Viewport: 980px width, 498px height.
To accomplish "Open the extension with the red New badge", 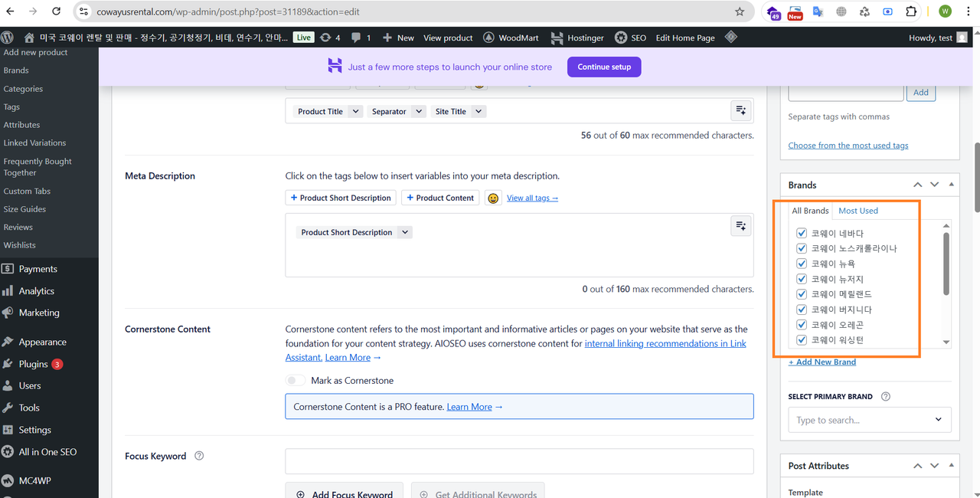I will point(795,11).
